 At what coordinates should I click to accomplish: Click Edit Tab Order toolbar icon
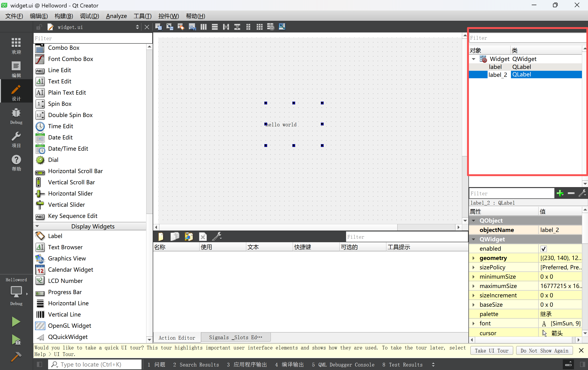pos(192,27)
